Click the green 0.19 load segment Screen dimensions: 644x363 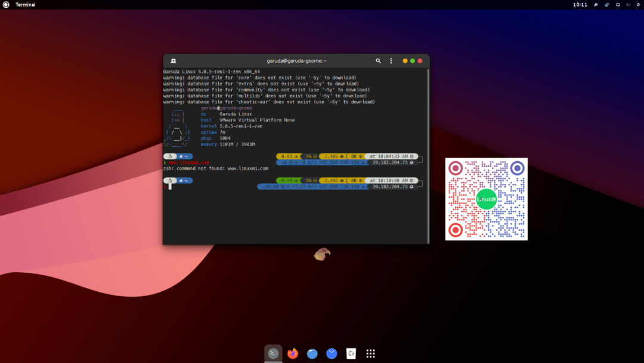tap(289, 180)
